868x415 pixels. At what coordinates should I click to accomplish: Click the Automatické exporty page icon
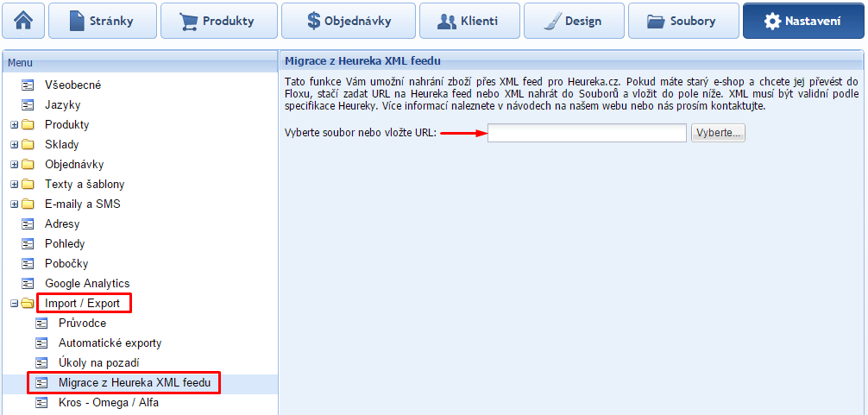pos(41,343)
